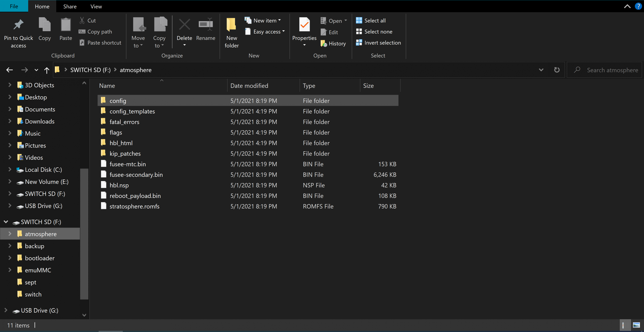Screen dimensions: 644x332
Task: Click Select all in the ribbon
Action: coord(371,20)
